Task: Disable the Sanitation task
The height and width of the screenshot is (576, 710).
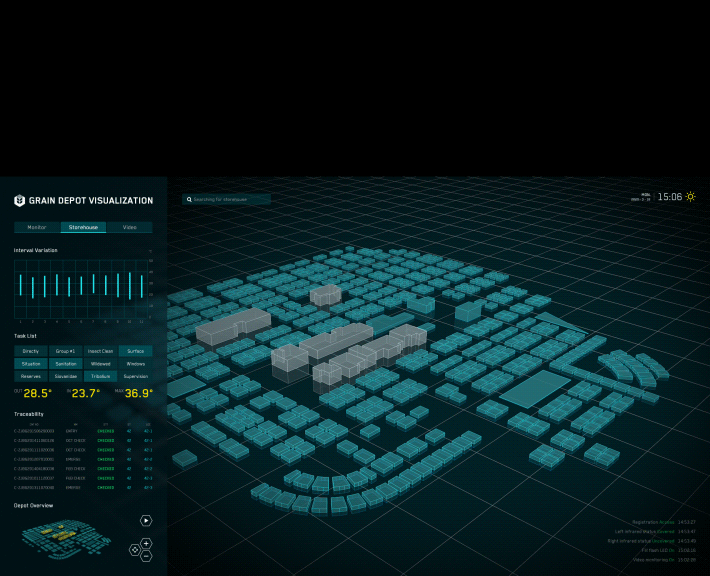Action: click(x=66, y=364)
